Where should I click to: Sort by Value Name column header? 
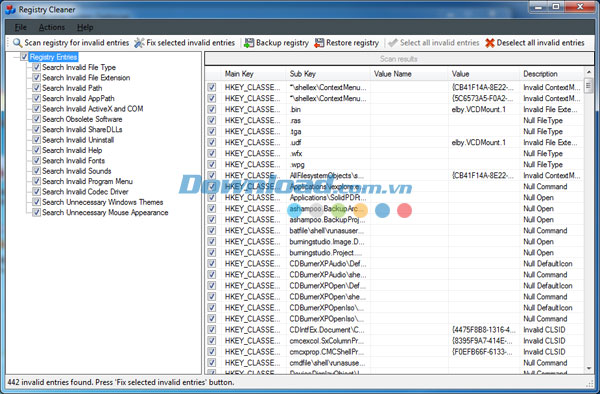point(409,74)
